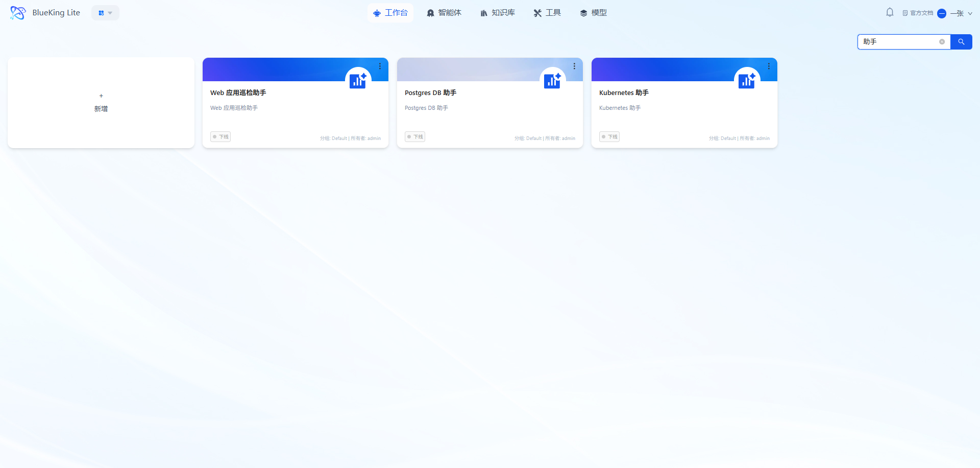This screenshot has height=468, width=980.
Task: Click the Web 应用巡检助手 card chart icon
Action: (358, 80)
